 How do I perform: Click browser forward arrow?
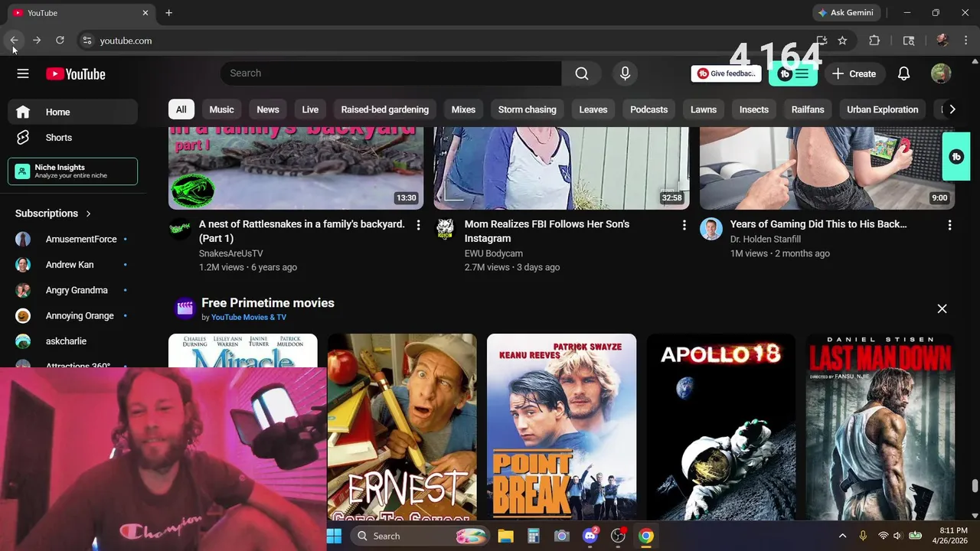click(37, 41)
